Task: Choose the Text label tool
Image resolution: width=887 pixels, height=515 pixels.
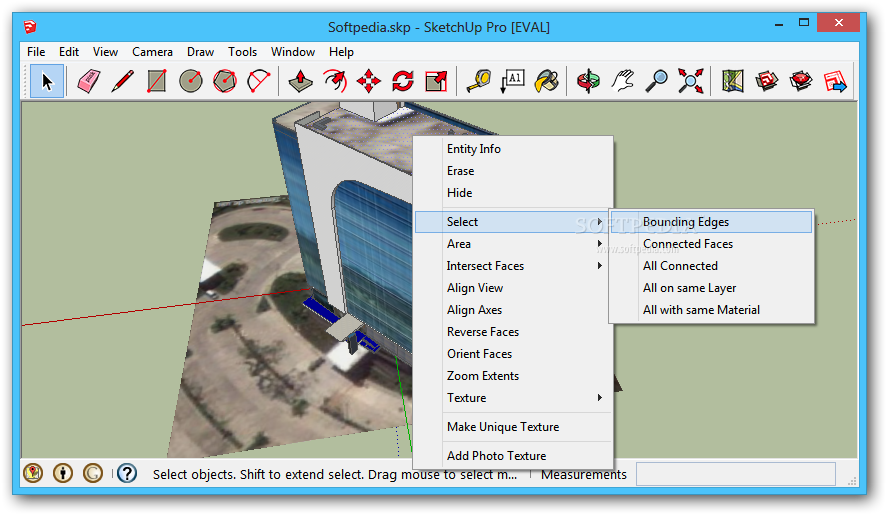Action: coord(513,81)
